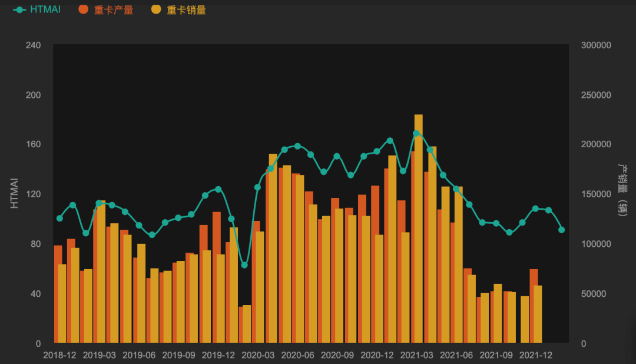636x364 pixels.
Task: Click the 2021-12 x-axis label
Action: (x=536, y=355)
